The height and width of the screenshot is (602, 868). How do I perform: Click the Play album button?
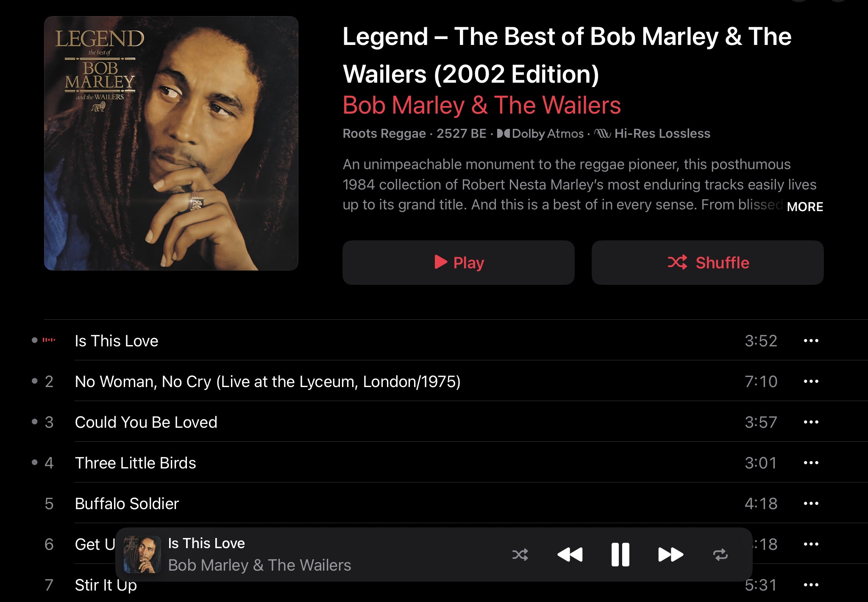pos(458,262)
